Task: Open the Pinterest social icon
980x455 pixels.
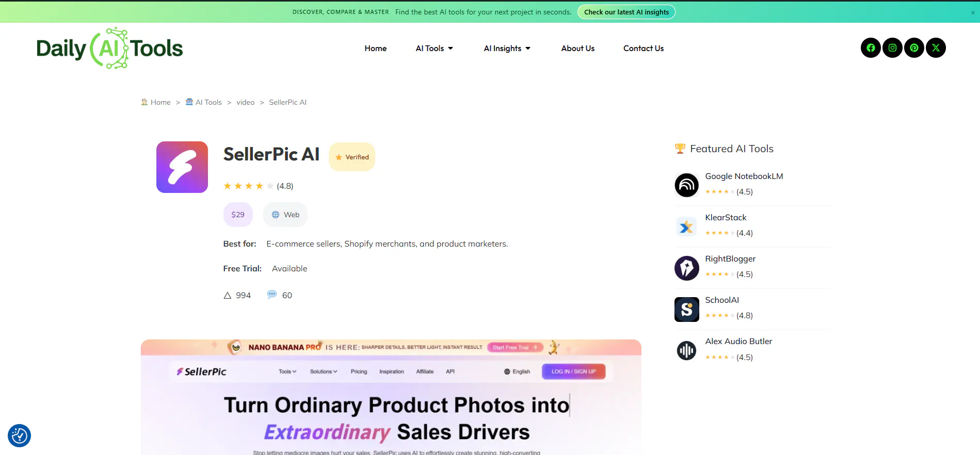Action: tap(914, 48)
